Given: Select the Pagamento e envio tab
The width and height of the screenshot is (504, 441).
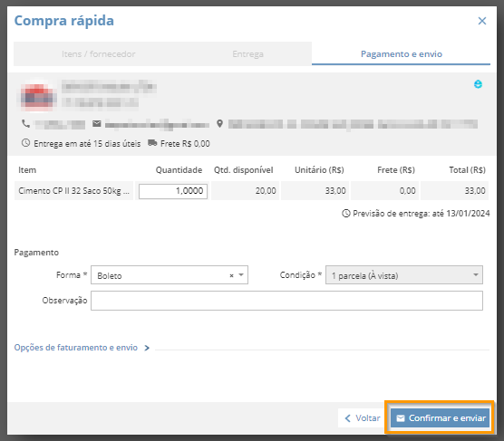Looking at the screenshot, I should pyautogui.click(x=402, y=53).
